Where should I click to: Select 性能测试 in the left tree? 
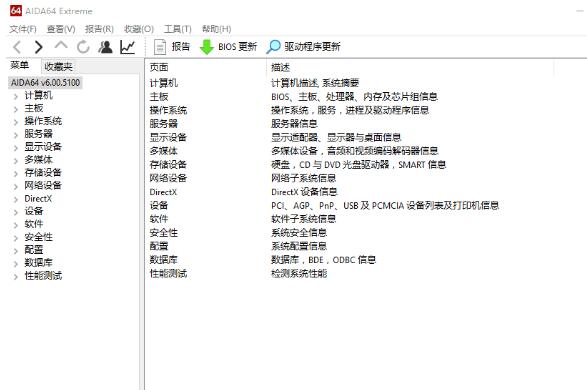pyautogui.click(x=43, y=276)
